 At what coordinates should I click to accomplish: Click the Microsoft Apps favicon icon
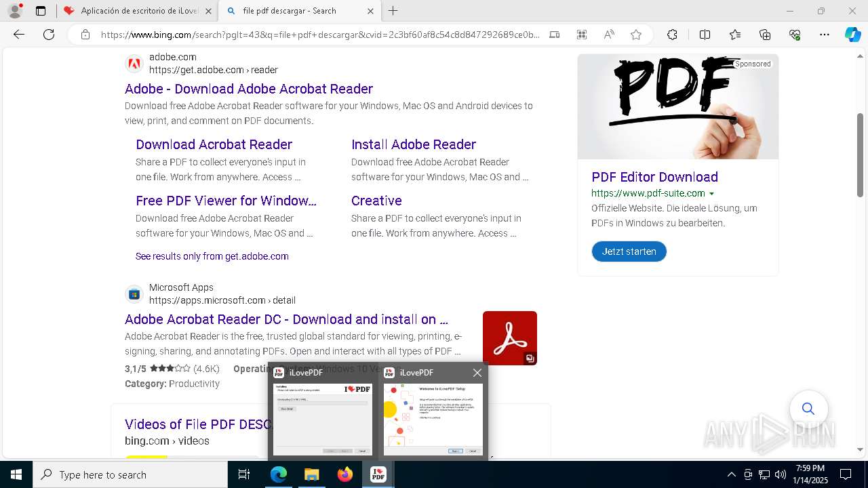[x=134, y=294]
